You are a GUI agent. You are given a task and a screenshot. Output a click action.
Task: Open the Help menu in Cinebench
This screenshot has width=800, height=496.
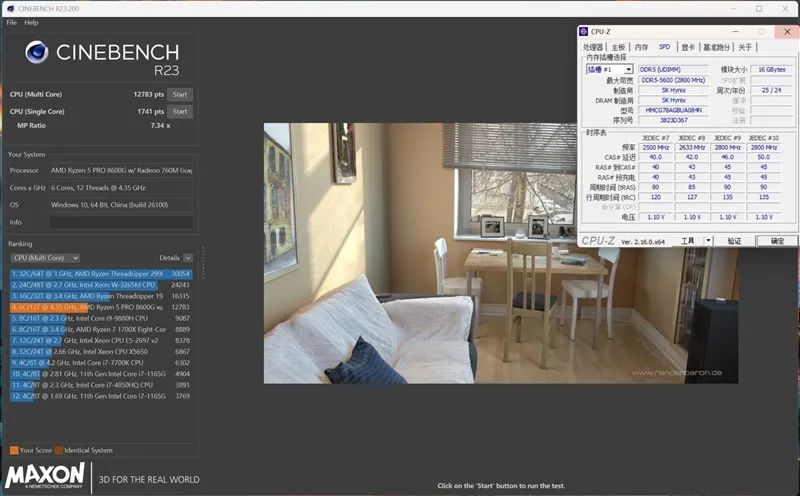[31, 22]
